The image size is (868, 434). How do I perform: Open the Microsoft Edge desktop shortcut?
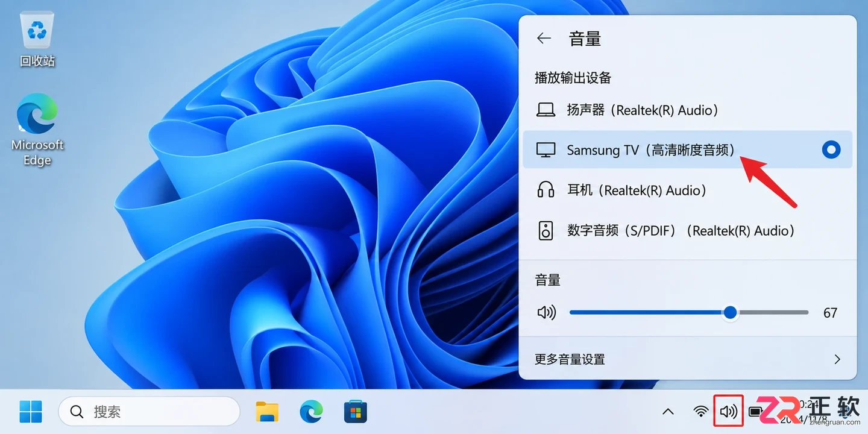(37, 130)
